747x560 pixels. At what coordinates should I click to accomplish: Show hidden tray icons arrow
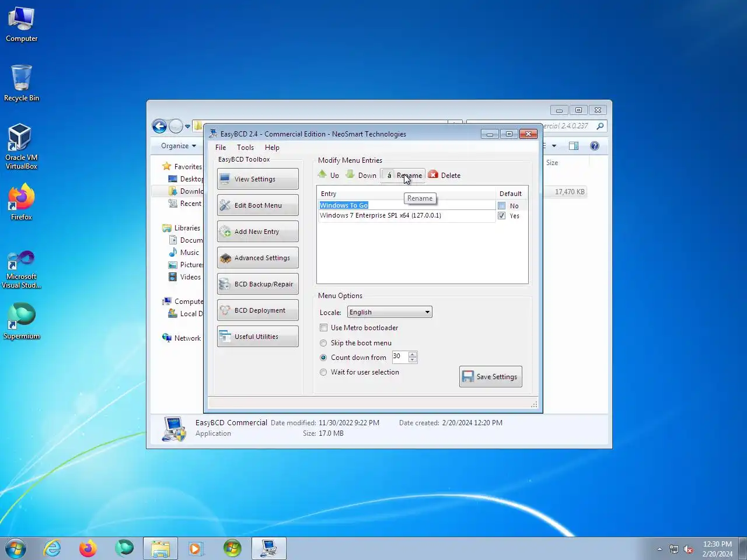tap(659, 549)
